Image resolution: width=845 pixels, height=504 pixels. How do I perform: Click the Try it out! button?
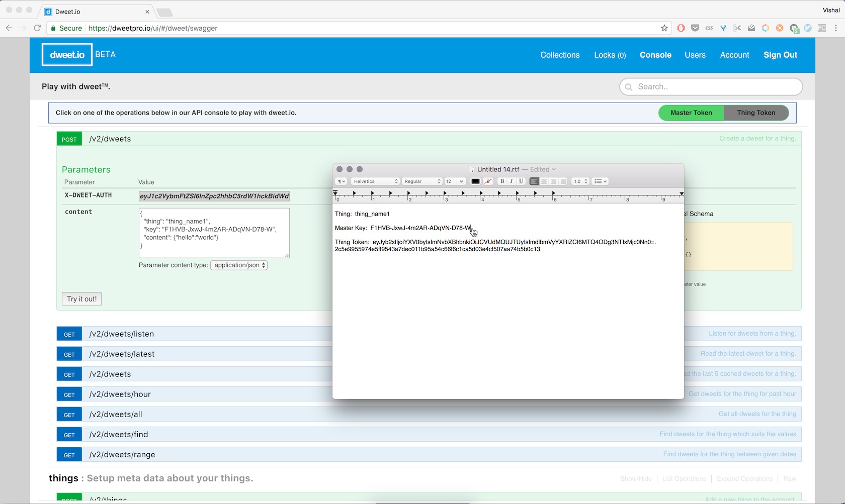pyautogui.click(x=81, y=299)
